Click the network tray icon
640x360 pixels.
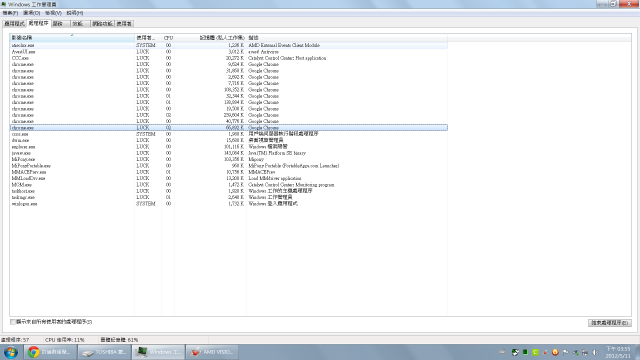coord(585,352)
